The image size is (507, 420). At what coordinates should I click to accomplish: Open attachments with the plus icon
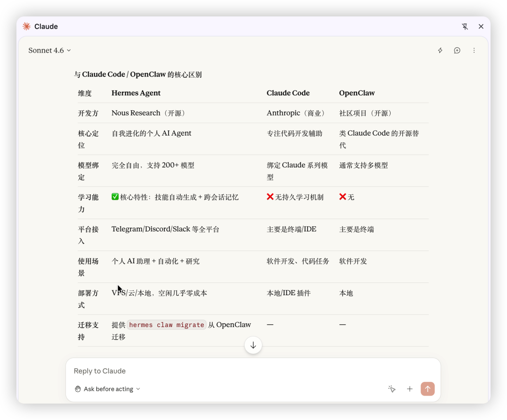tap(409, 389)
